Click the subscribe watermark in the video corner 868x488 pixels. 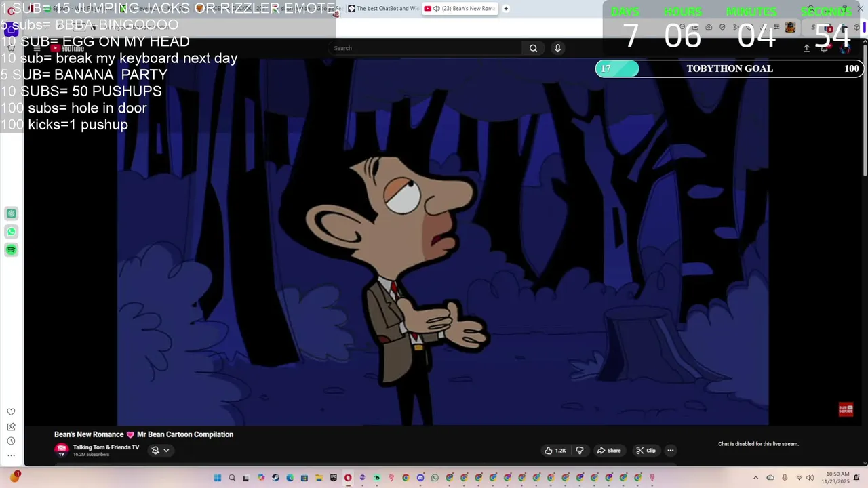click(846, 409)
